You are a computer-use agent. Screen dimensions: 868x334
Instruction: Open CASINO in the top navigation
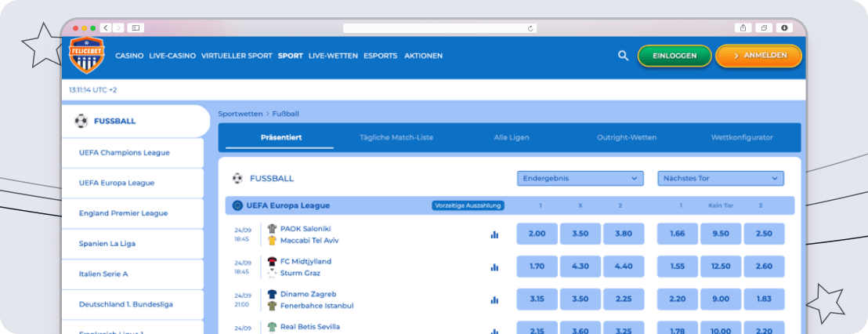coord(129,56)
